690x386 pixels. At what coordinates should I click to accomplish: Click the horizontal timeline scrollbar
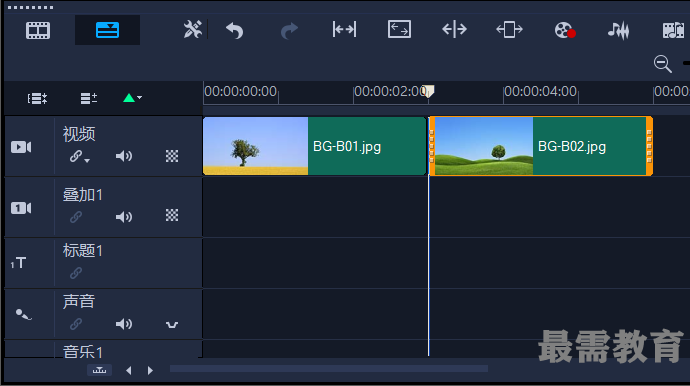(x=329, y=369)
